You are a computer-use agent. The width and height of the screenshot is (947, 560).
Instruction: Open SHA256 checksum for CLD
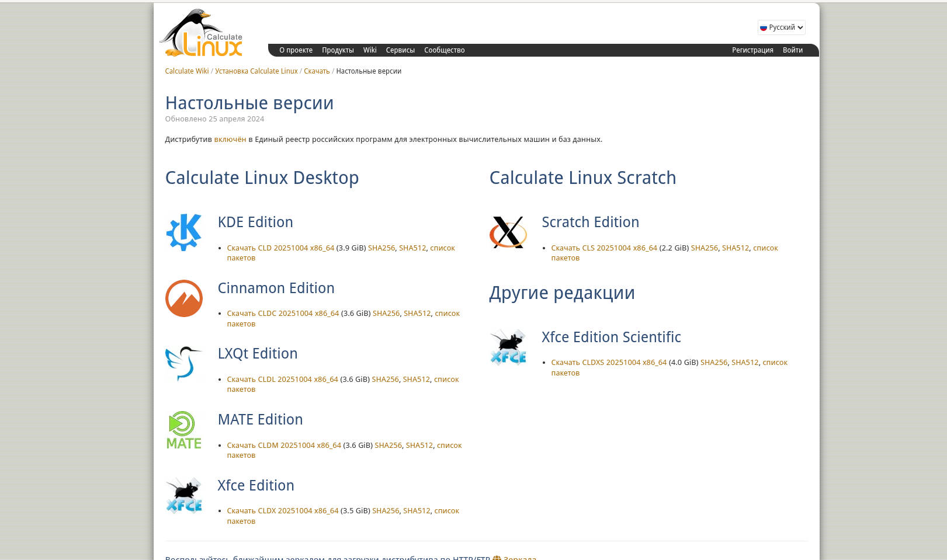(381, 248)
